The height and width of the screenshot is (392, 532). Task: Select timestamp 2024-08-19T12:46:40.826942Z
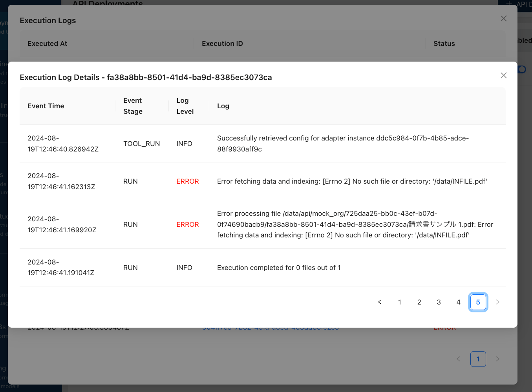[x=63, y=144]
